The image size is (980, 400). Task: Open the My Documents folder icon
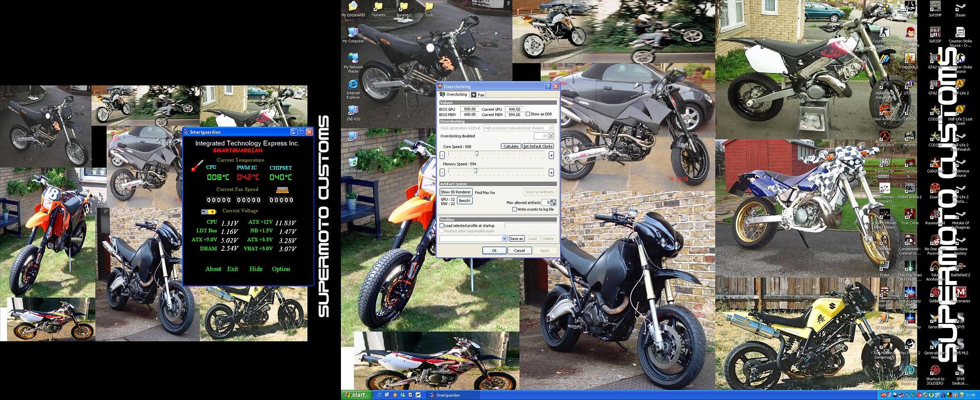pyautogui.click(x=353, y=8)
